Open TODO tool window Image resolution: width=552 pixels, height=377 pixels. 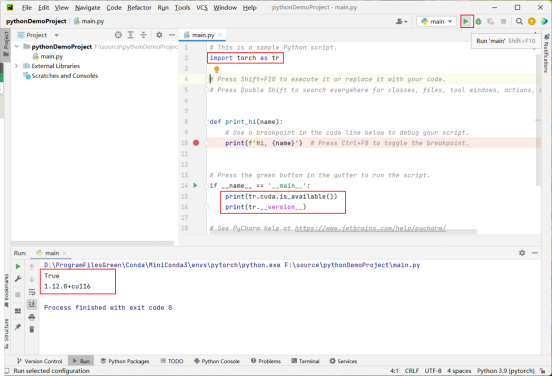[x=172, y=361]
